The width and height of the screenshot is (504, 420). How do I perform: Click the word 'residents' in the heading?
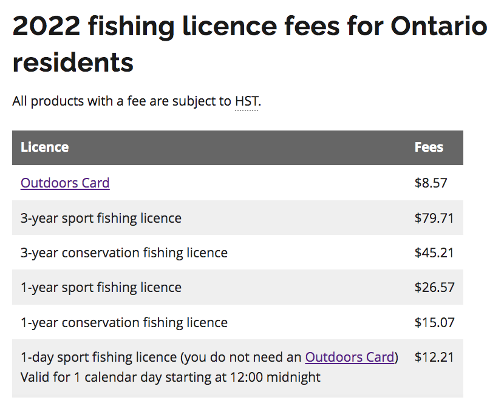[x=73, y=63]
